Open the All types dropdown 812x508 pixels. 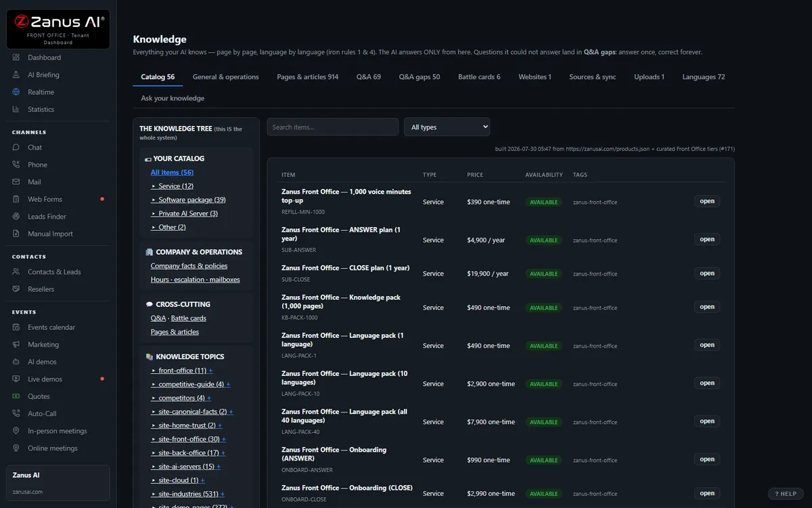(447, 127)
